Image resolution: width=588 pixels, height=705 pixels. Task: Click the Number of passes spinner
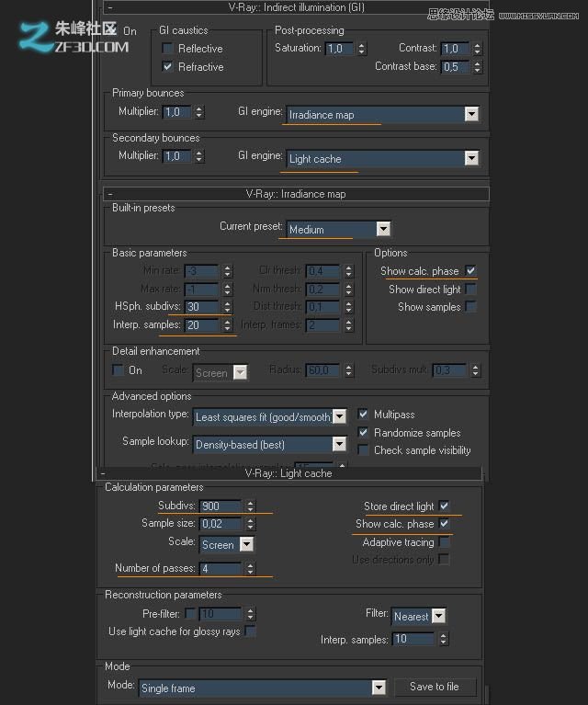point(251,569)
